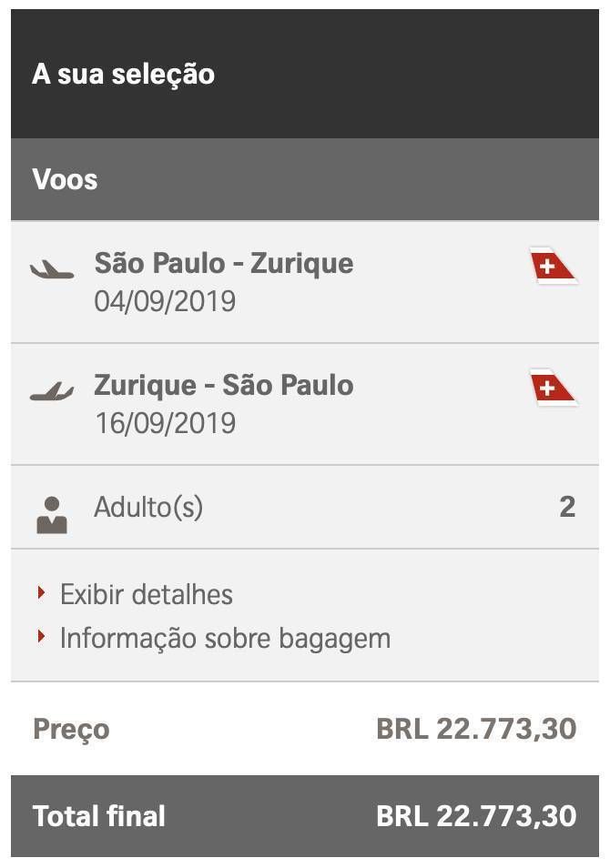Click the outbound date 04/09/2019
This screenshot has height=868, width=610.
(165, 302)
